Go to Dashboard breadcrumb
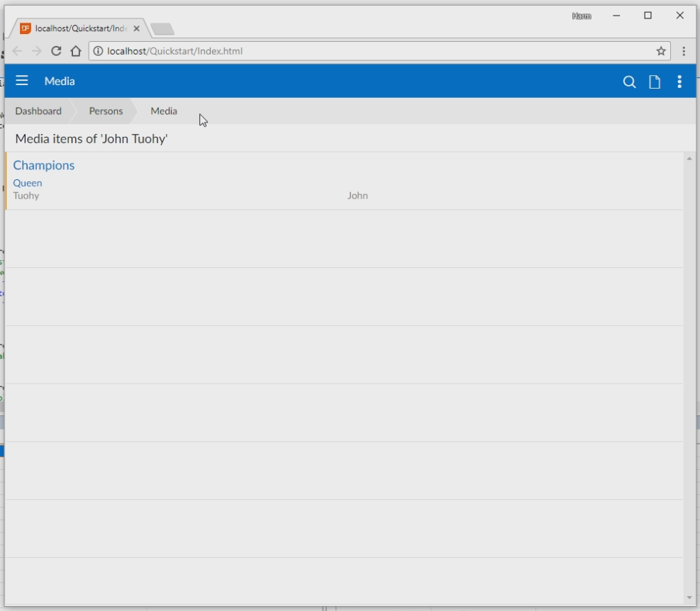The height and width of the screenshot is (611, 700). point(38,111)
